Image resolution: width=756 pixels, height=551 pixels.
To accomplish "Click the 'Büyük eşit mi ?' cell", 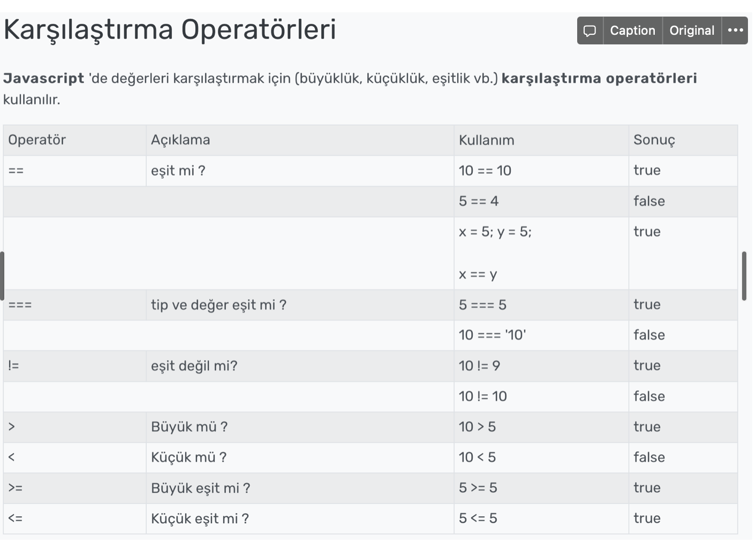I will (x=300, y=488).
